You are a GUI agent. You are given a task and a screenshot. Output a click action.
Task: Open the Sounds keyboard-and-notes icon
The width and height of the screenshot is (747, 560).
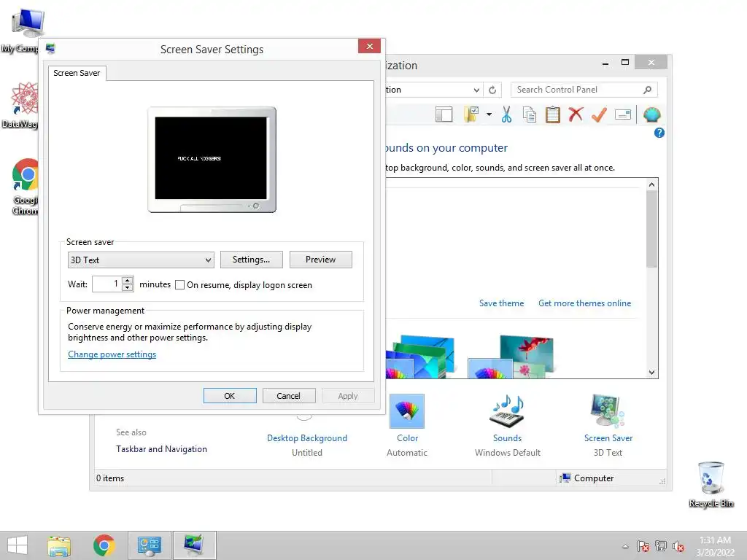[507, 411]
